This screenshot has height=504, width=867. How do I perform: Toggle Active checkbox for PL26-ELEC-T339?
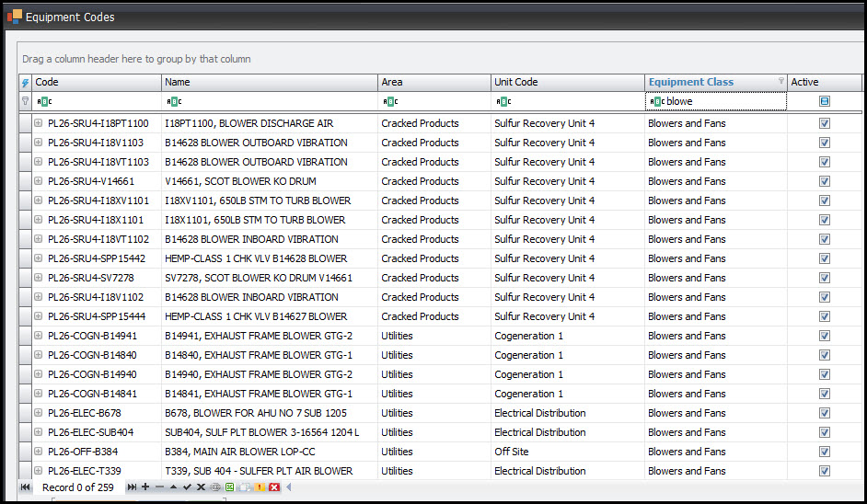tap(825, 471)
